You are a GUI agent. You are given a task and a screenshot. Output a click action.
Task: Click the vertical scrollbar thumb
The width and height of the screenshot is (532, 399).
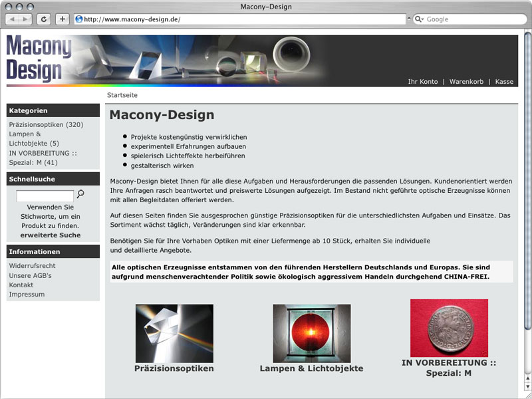point(527,180)
